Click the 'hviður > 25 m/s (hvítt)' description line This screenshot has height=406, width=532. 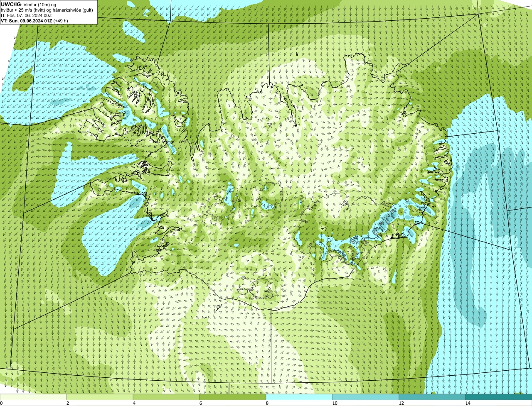[47, 10]
